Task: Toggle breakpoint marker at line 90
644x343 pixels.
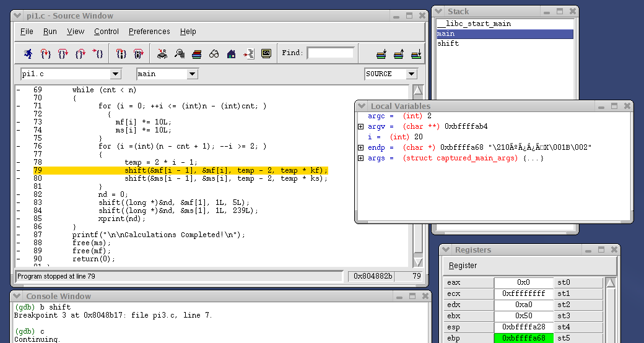Action: click(19, 259)
